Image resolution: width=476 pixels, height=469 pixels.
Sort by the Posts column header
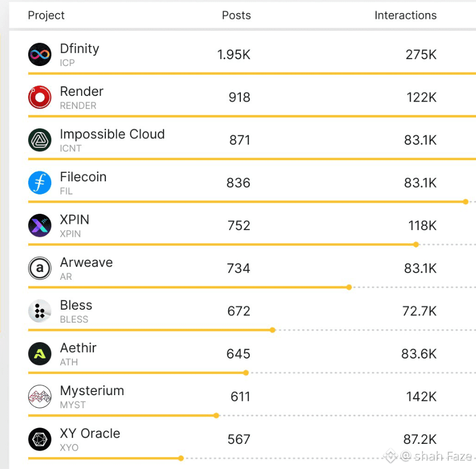pos(236,15)
